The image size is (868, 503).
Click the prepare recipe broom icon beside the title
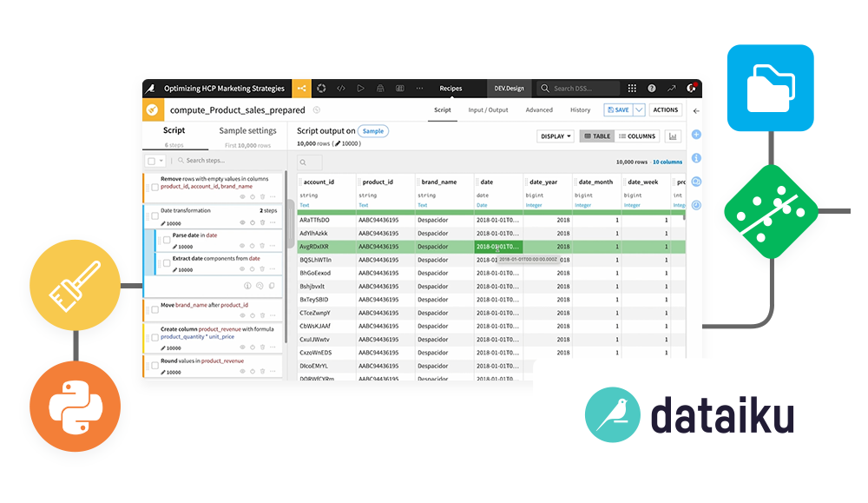[x=153, y=109]
